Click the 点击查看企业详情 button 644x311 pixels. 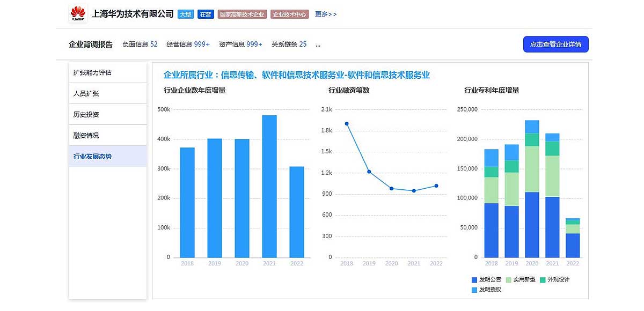click(x=555, y=45)
